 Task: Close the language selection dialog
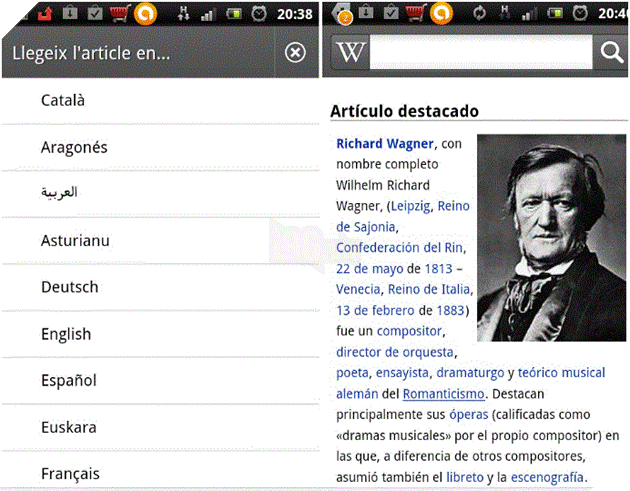pos(295,53)
